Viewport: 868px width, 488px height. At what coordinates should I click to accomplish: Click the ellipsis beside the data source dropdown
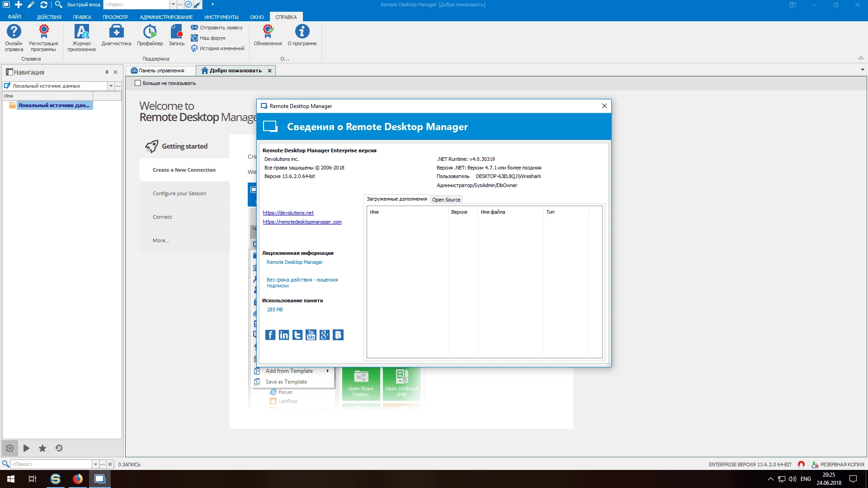point(118,86)
